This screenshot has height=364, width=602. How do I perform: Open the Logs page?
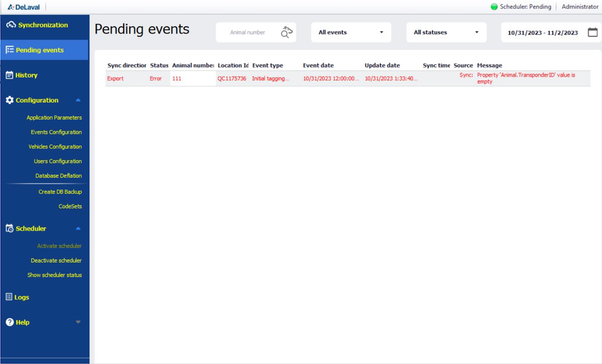click(x=22, y=297)
